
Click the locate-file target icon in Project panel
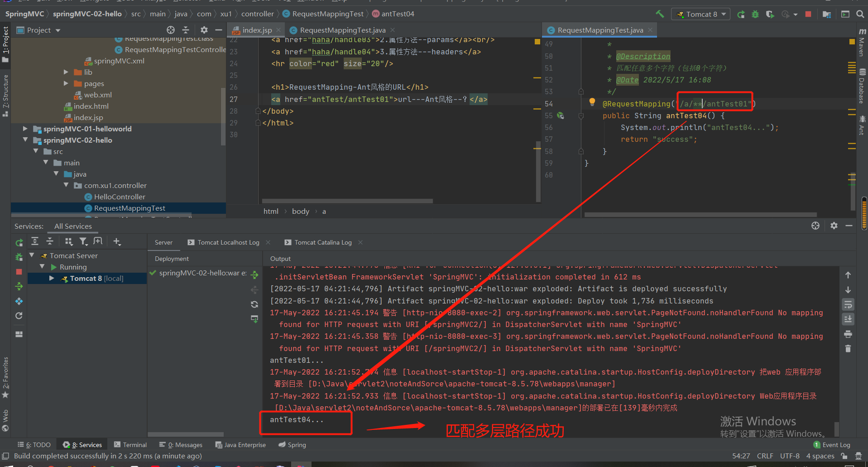click(x=170, y=30)
